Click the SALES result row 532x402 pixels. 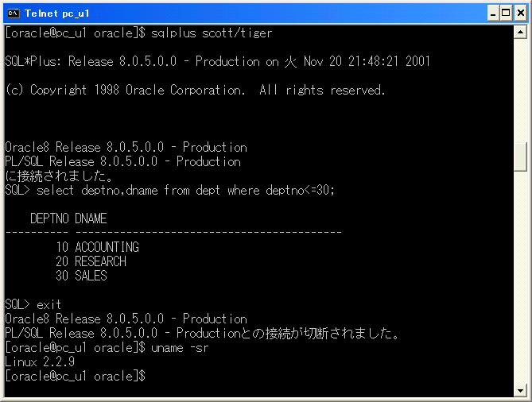pyautogui.click(x=81, y=276)
